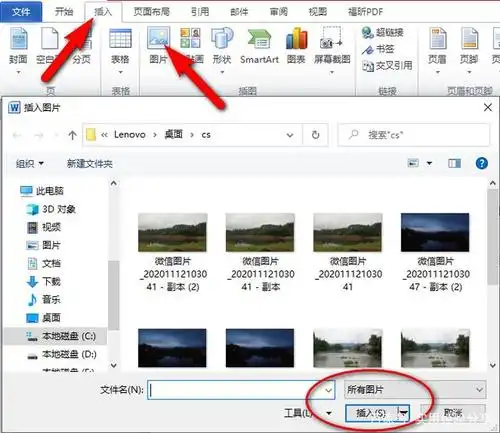Image resolution: width=500 pixels, height=433 pixels.
Task: Refresh the cs folder listing
Action: (315, 135)
